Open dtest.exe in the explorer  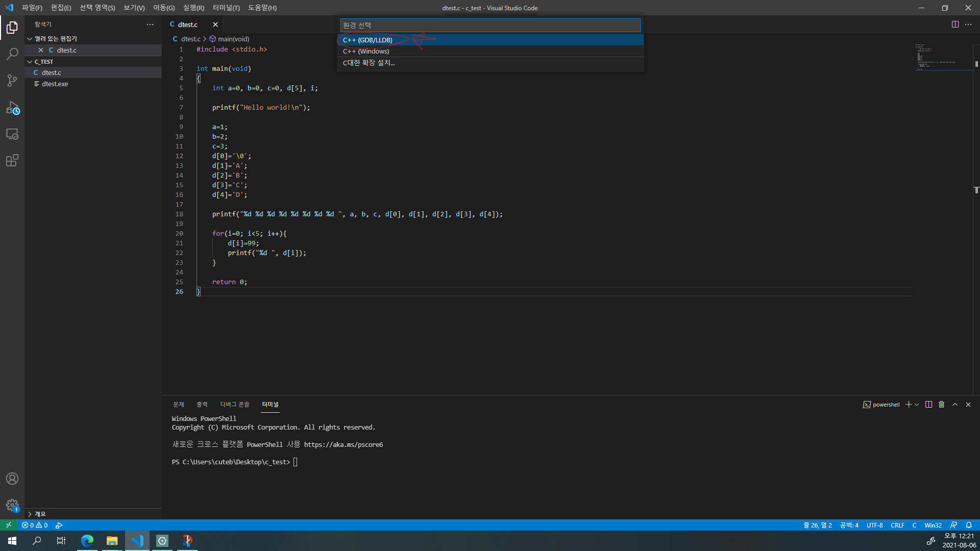click(55, 84)
